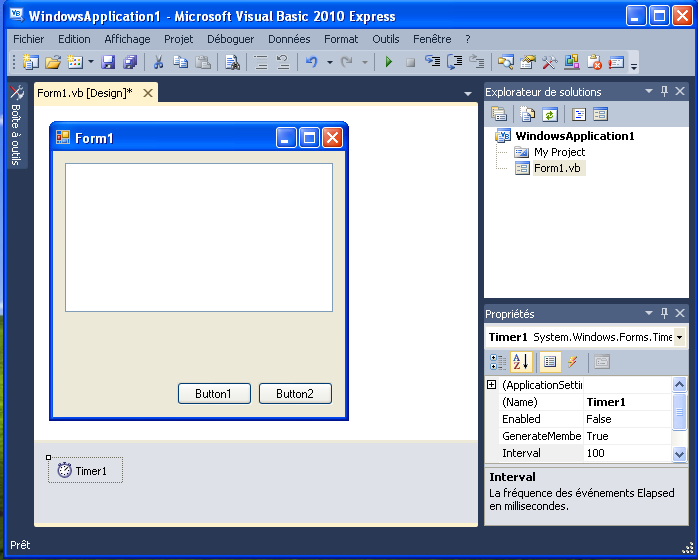Open Toolbox via hammer and wrench icon

coord(550,62)
